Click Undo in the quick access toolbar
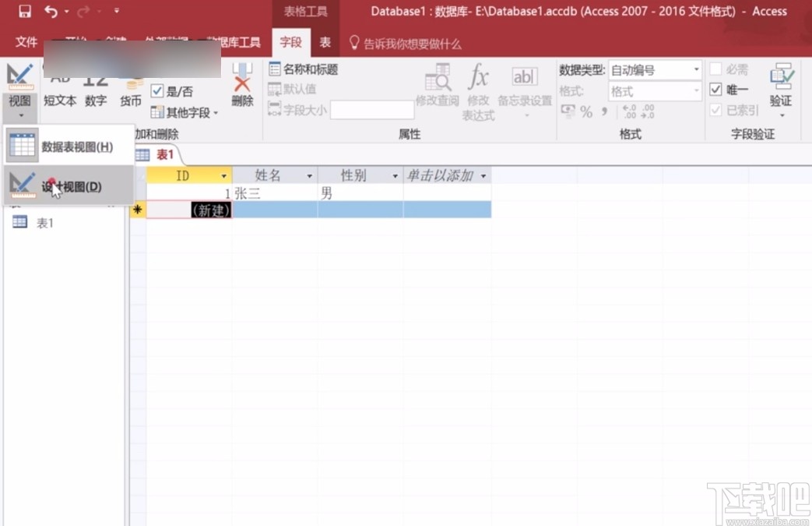 (51, 11)
